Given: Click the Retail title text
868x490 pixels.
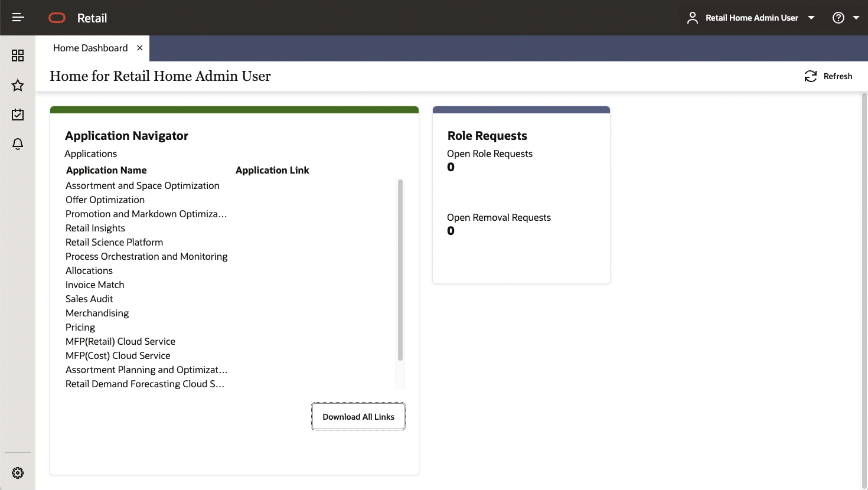Looking at the screenshot, I should 92,18.
